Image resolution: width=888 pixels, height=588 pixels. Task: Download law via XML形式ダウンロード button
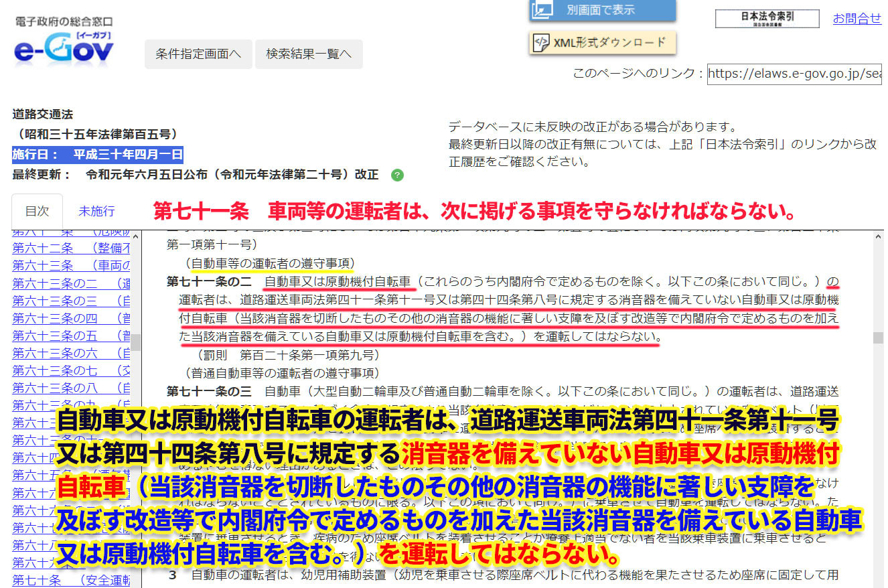click(603, 43)
